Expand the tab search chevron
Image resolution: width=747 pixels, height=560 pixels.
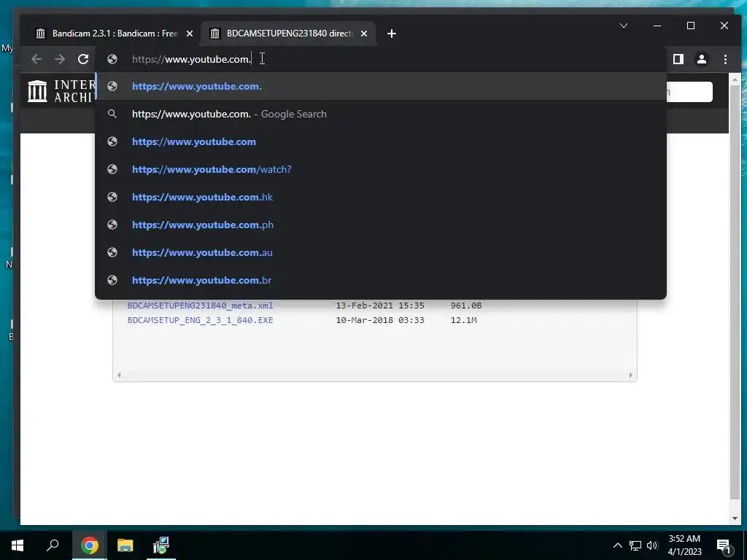(624, 26)
